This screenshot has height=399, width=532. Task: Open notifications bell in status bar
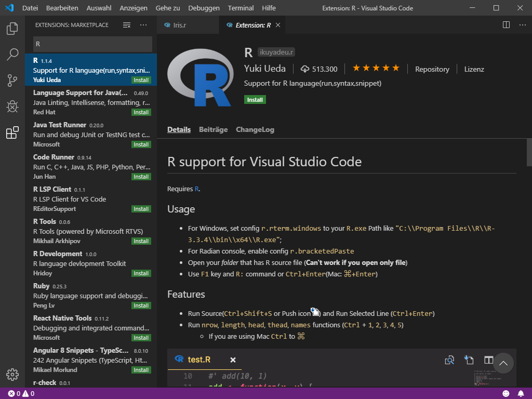[x=521, y=394]
